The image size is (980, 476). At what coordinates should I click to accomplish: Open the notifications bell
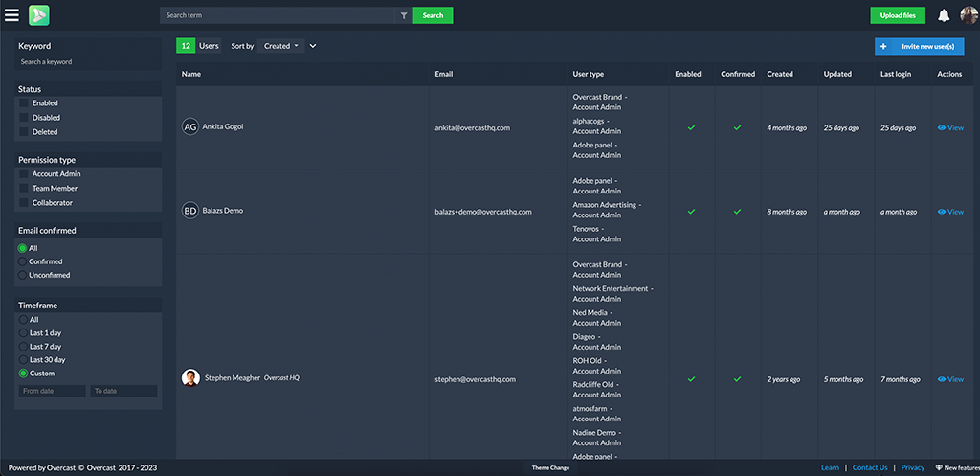[944, 15]
